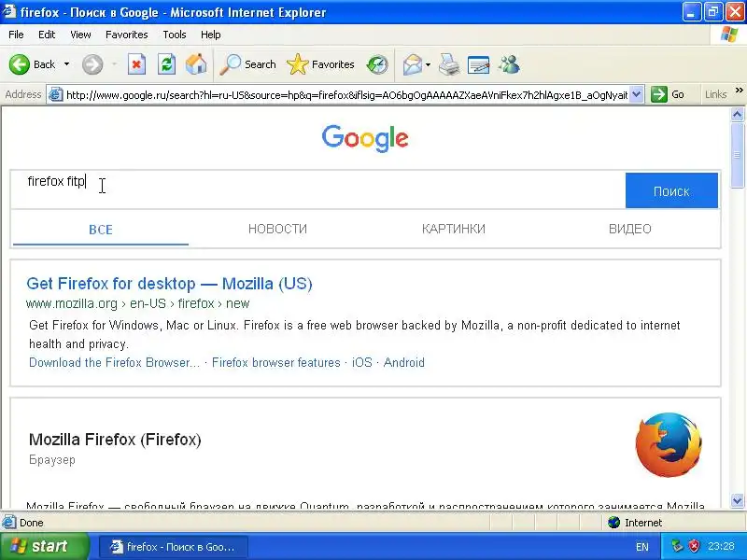Click the firefox - Поиск taskbar button

[x=174, y=547]
